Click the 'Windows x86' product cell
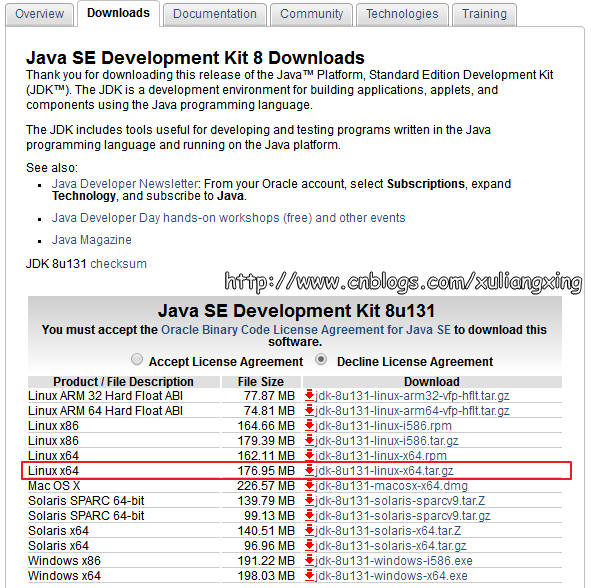The width and height of the screenshot is (591, 588). (124, 561)
